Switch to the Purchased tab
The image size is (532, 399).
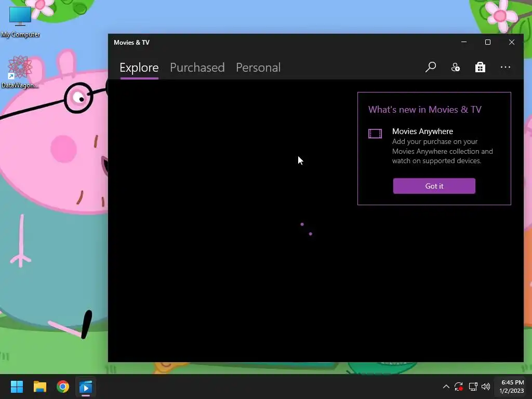197,68
